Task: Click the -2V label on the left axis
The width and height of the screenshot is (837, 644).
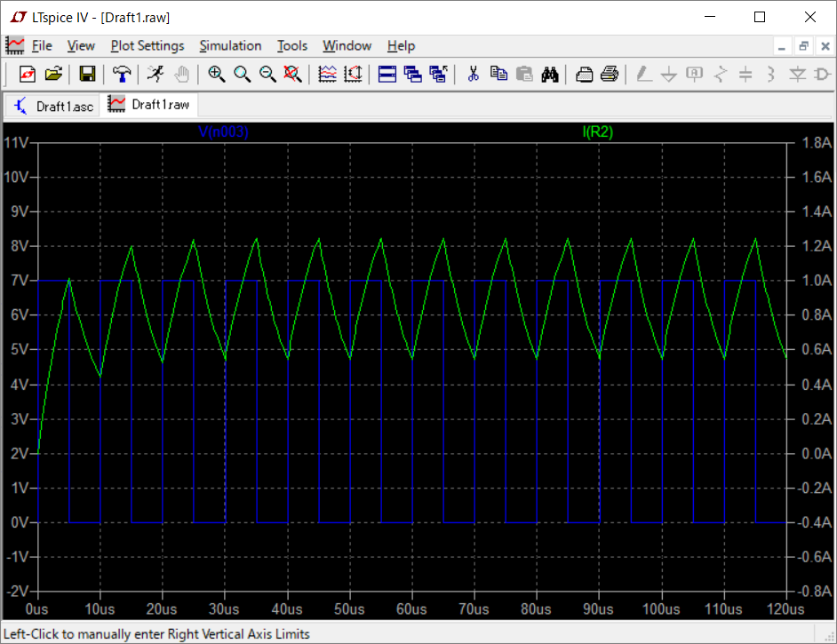Action: pyautogui.click(x=18, y=592)
